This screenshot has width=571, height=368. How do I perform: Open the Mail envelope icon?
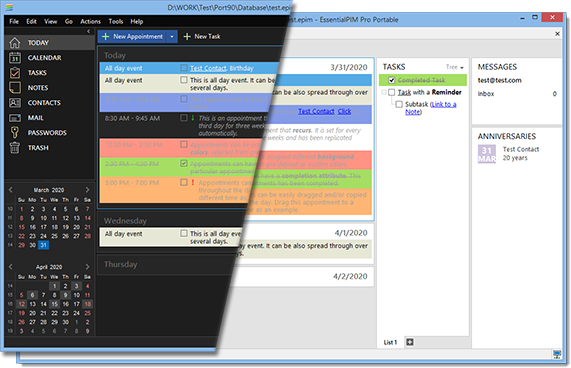(x=15, y=118)
